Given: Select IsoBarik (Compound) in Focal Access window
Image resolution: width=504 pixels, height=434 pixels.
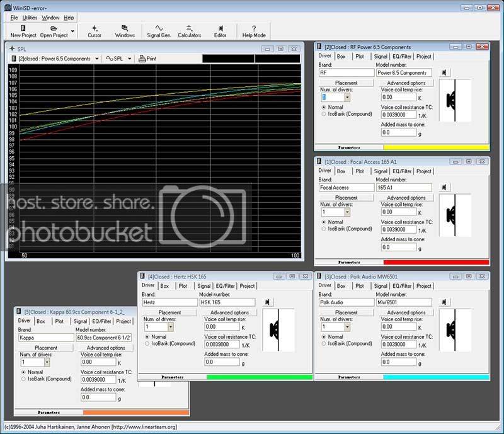Looking at the screenshot, I should click(324, 229).
